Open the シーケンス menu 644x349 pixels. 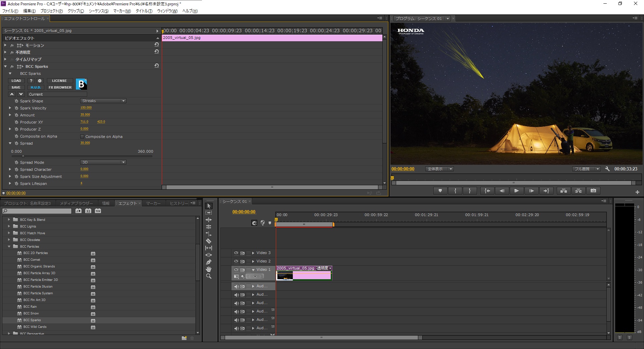pos(99,11)
